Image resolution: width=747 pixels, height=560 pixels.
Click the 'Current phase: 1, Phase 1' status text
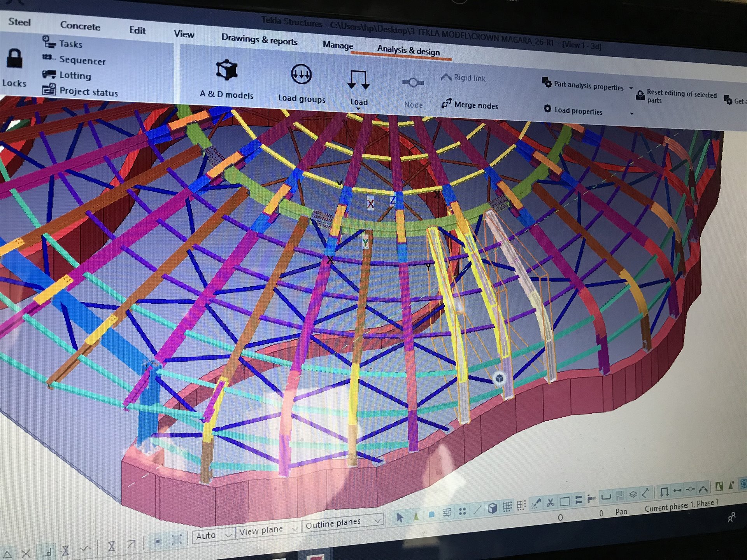pos(682,505)
